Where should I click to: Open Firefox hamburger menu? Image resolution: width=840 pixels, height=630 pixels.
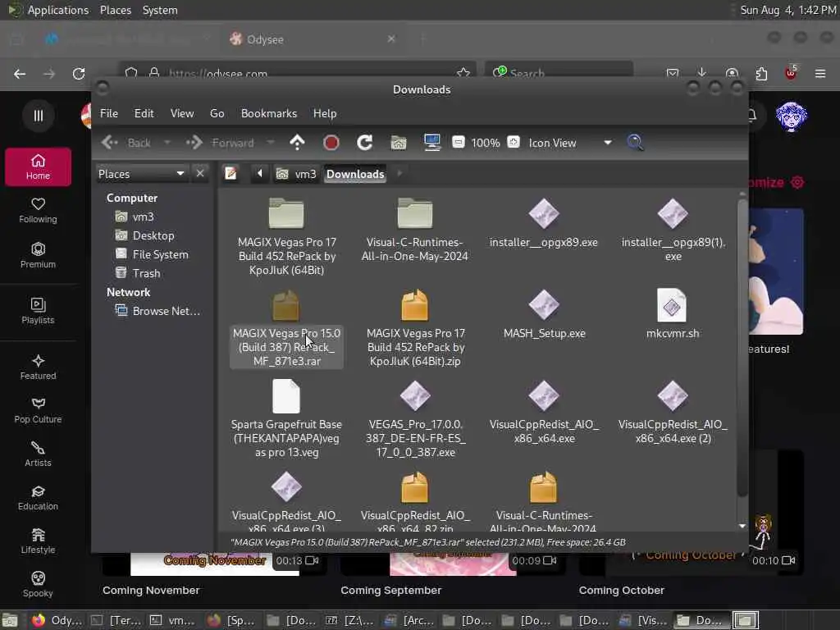(x=820, y=73)
